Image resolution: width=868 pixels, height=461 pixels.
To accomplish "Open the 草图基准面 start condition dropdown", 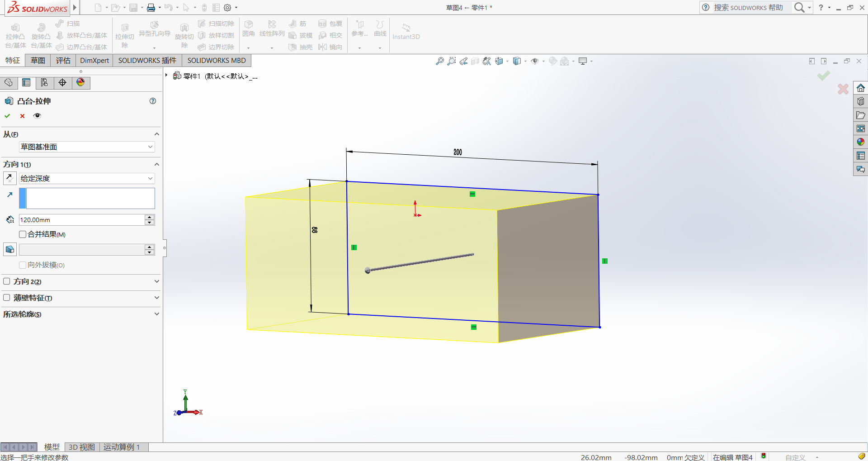I will pos(87,147).
